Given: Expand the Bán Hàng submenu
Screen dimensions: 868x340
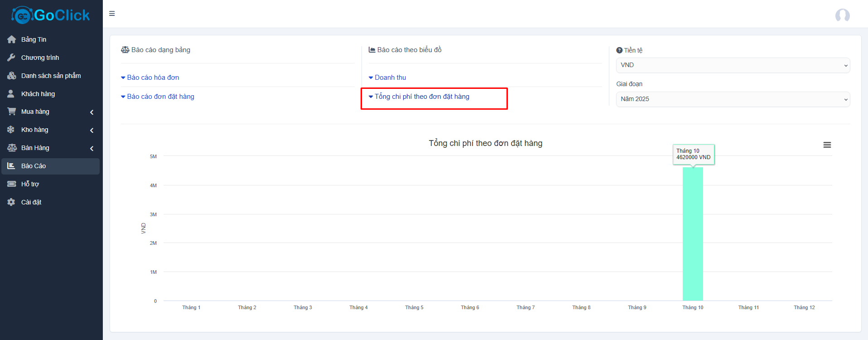Looking at the screenshot, I should (x=92, y=148).
